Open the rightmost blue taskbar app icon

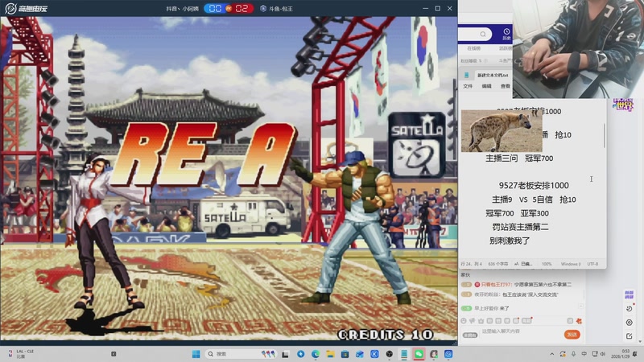[x=448, y=354]
